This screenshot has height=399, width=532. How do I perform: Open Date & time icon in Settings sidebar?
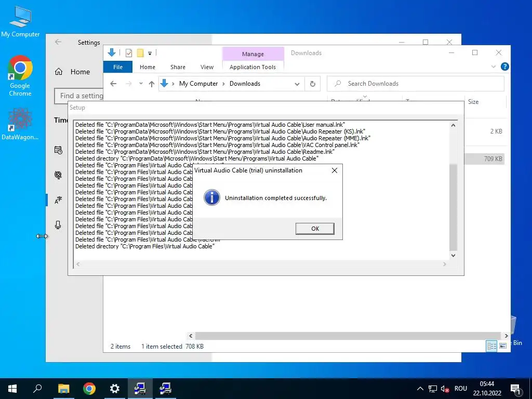coord(58,150)
